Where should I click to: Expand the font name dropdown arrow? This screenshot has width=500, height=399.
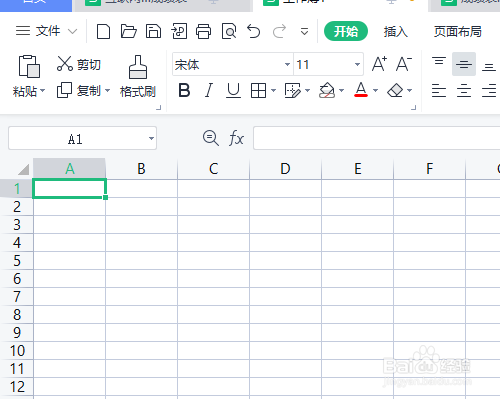287,64
